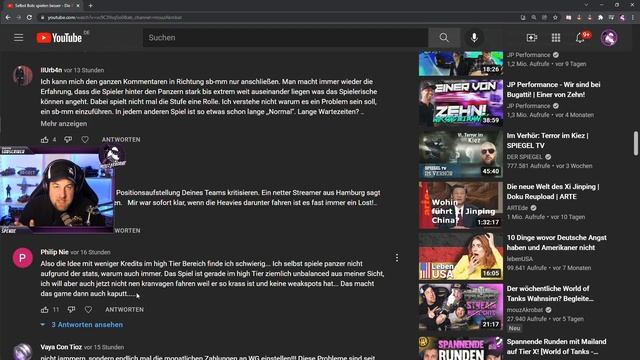
Task: Open the account avatar menu
Action: 609,38
